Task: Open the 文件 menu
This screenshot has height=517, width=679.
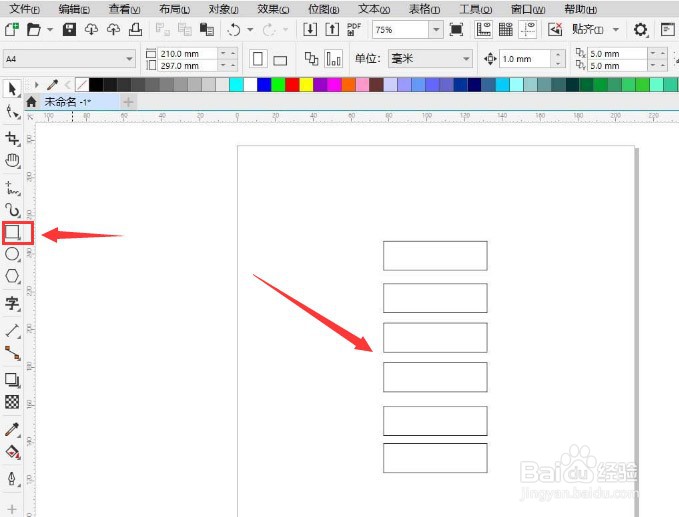Action: [25, 9]
